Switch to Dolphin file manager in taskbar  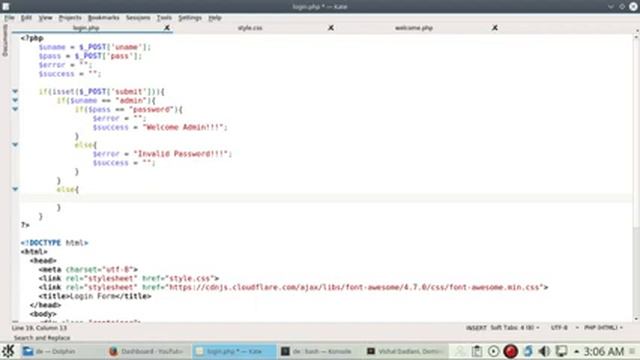pyautogui.click(x=56, y=351)
